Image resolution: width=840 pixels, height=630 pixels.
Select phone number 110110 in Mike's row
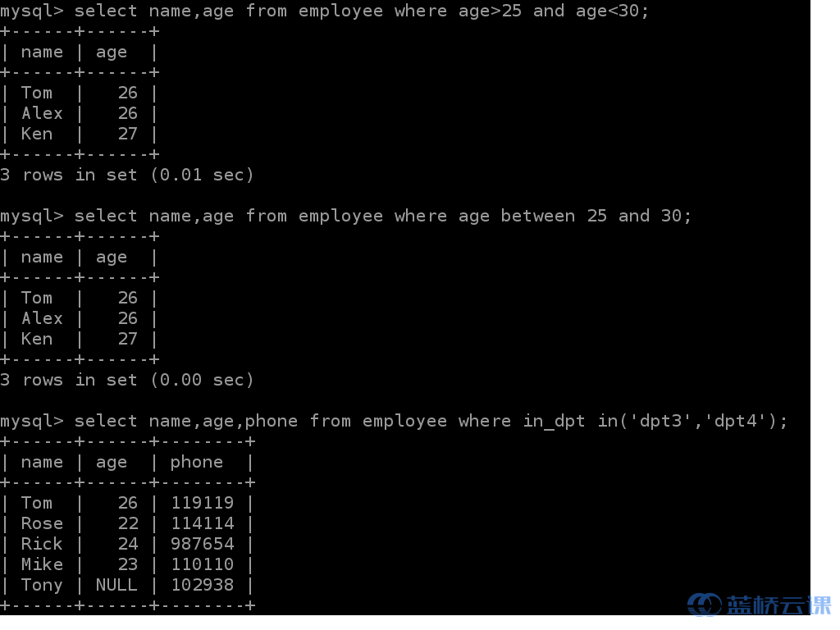pyautogui.click(x=202, y=564)
